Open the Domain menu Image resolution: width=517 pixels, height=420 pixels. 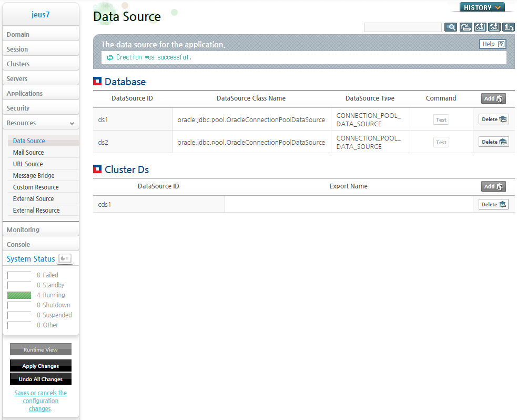coord(40,34)
